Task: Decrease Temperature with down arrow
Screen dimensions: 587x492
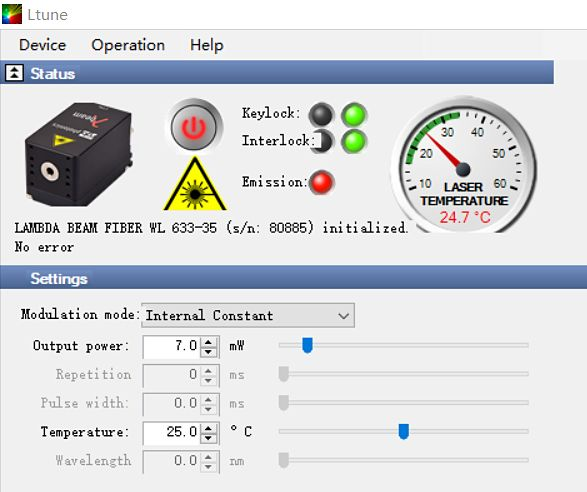Action: [x=209, y=437]
